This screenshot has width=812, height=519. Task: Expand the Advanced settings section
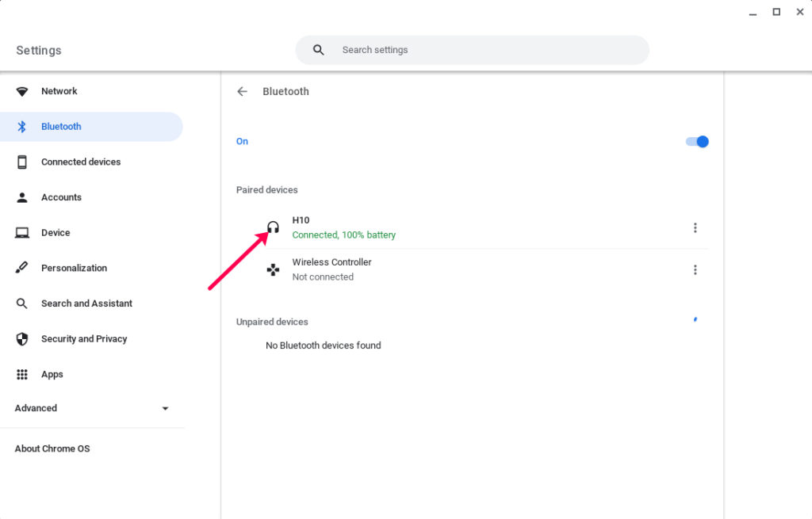click(x=92, y=408)
